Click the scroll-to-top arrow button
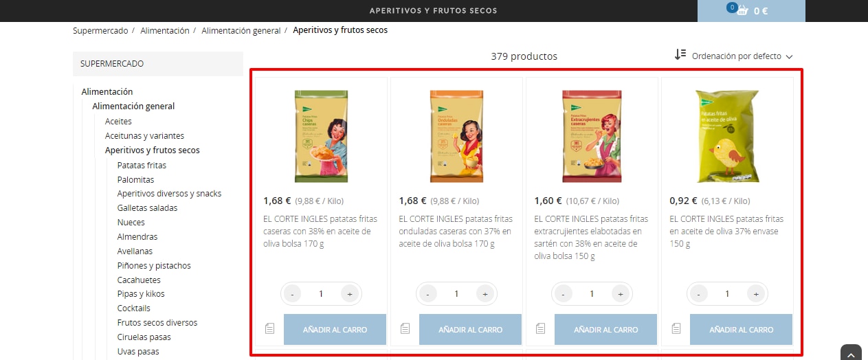The height and width of the screenshot is (360, 868). (x=851, y=354)
